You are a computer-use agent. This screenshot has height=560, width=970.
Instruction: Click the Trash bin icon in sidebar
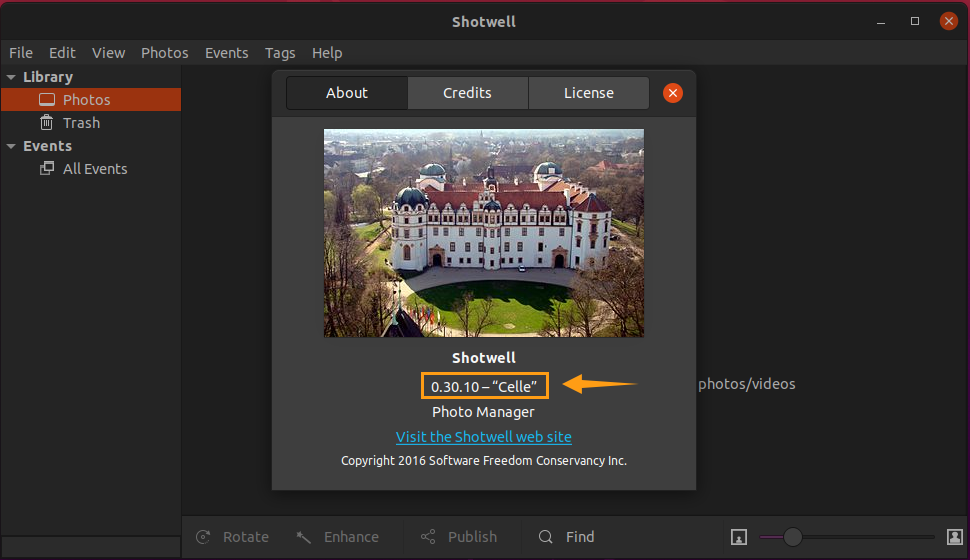click(x=46, y=123)
